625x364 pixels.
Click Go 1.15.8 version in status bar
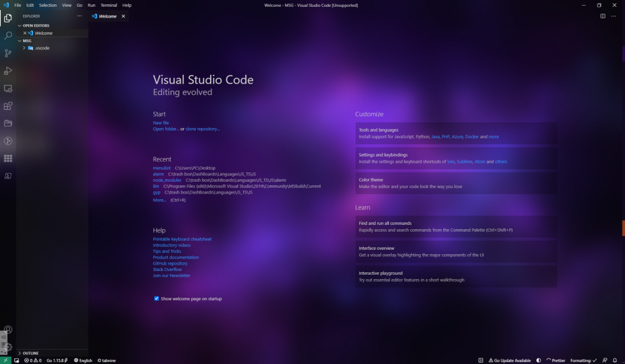click(x=57, y=360)
